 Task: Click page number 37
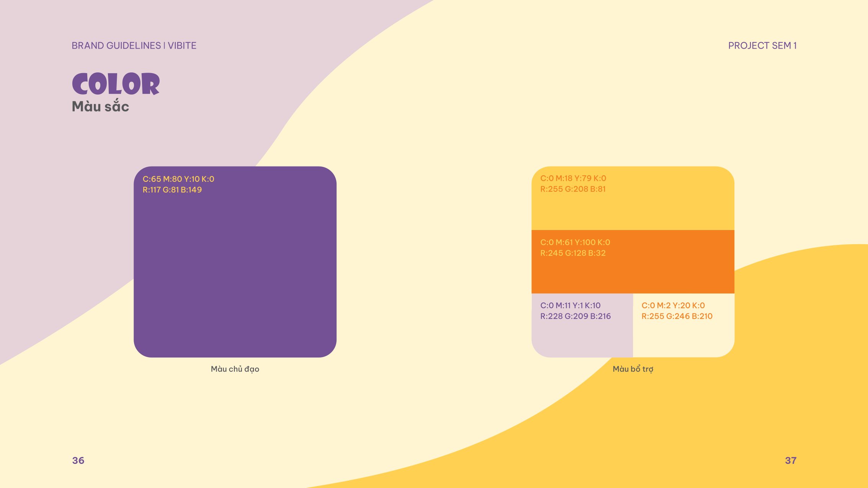(x=791, y=460)
